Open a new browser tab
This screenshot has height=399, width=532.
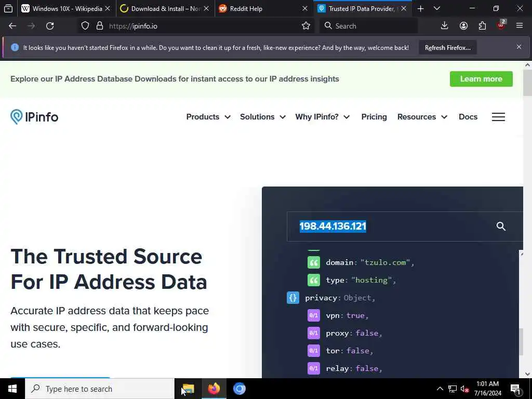coord(420,8)
